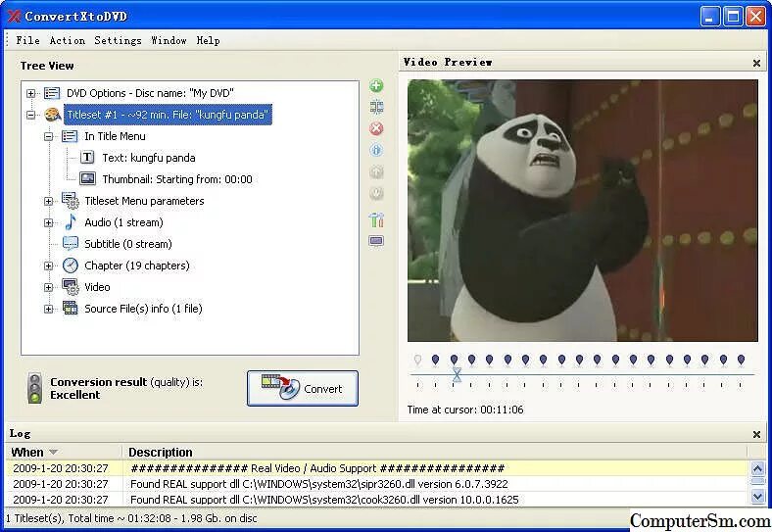Click the greyed Move down arrow icon

376,193
